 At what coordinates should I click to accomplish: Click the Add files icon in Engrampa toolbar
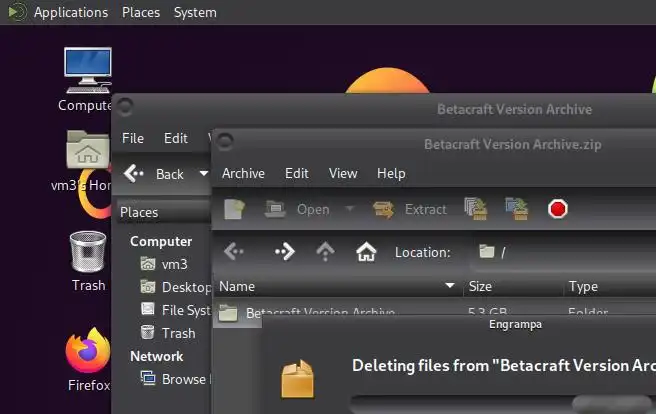(476, 209)
